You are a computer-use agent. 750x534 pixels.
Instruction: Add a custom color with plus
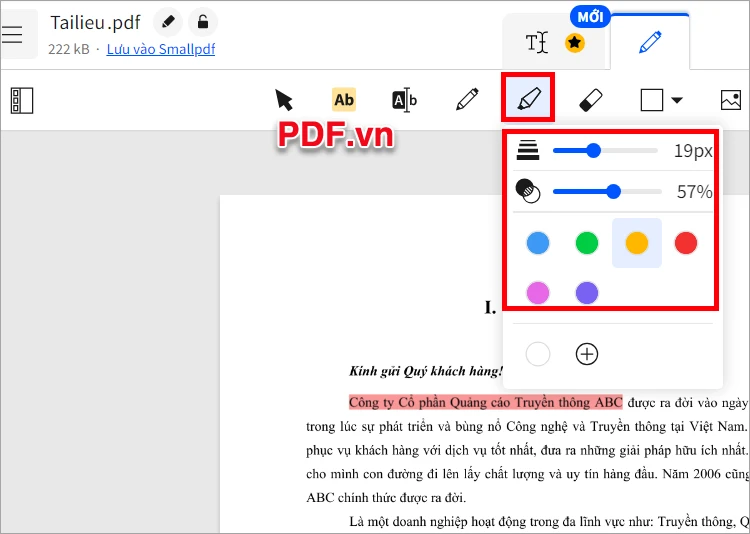click(587, 354)
